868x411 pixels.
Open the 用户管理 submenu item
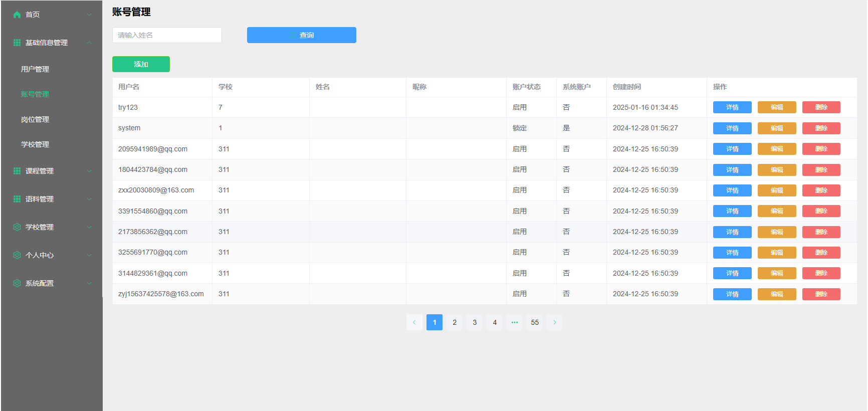35,69
